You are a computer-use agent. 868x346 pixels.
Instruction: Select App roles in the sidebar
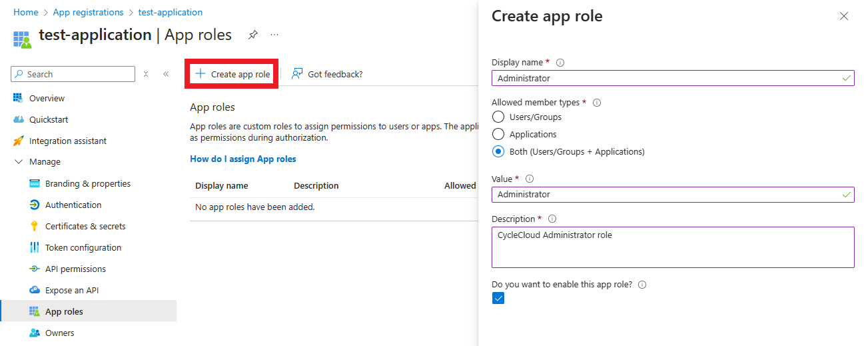click(x=88, y=311)
